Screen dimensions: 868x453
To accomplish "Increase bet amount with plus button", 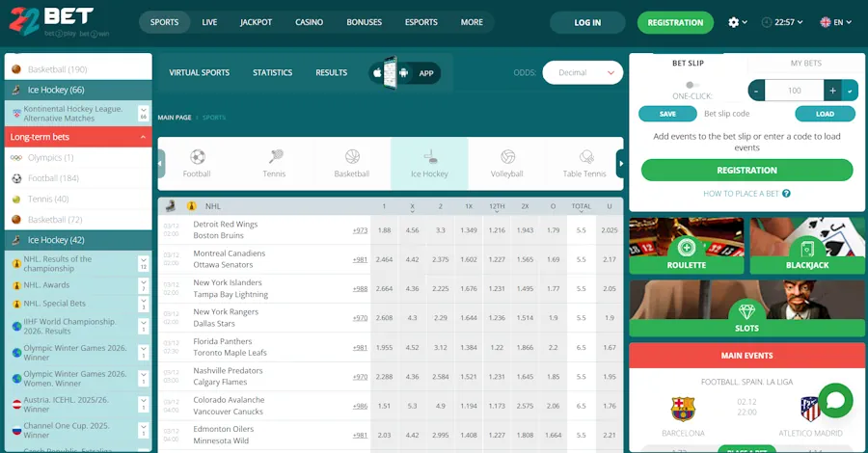I will (x=832, y=91).
